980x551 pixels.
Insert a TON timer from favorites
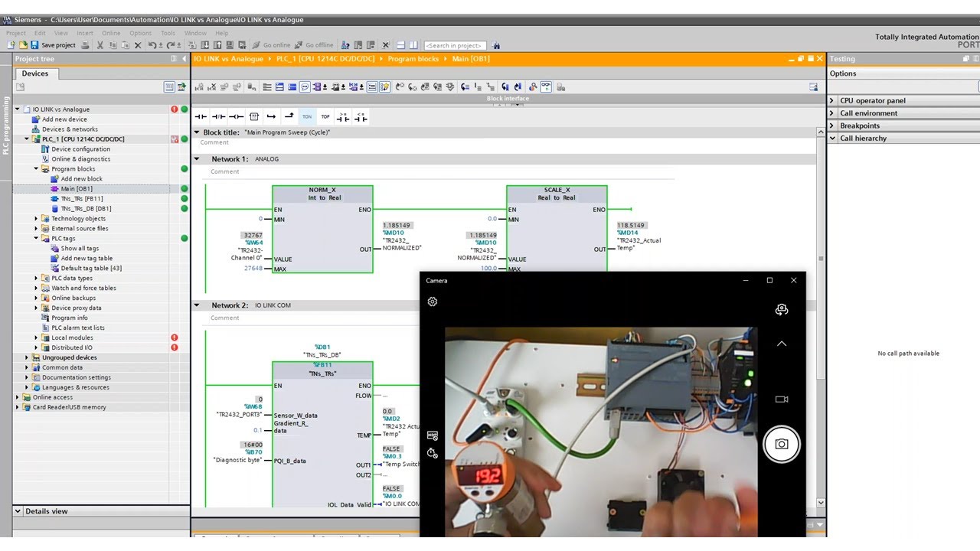pyautogui.click(x=307, y=116)
